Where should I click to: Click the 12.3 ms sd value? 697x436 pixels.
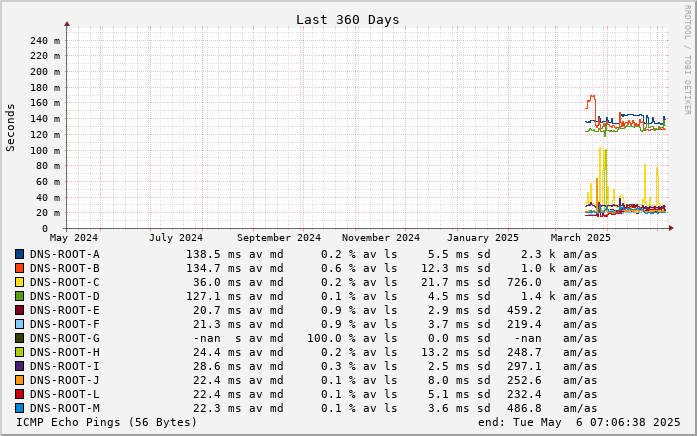[445, 268]
